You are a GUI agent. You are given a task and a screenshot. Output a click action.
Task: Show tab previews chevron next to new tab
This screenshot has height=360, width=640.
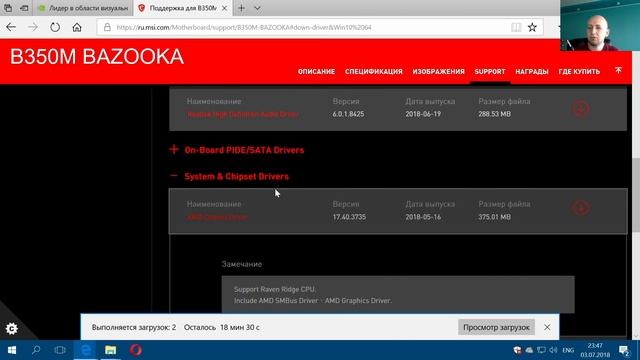[257, 8]
